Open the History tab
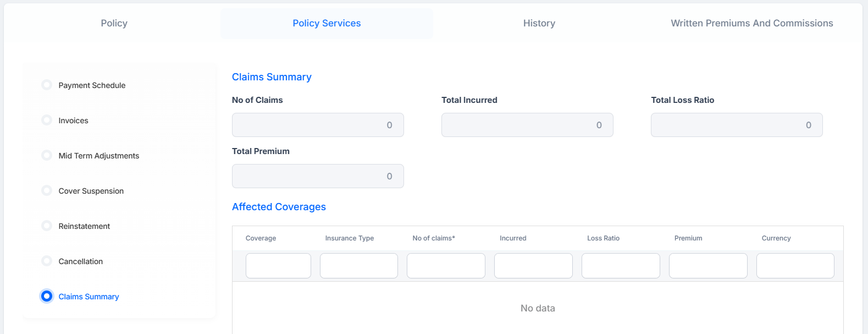 coord(539,23)
